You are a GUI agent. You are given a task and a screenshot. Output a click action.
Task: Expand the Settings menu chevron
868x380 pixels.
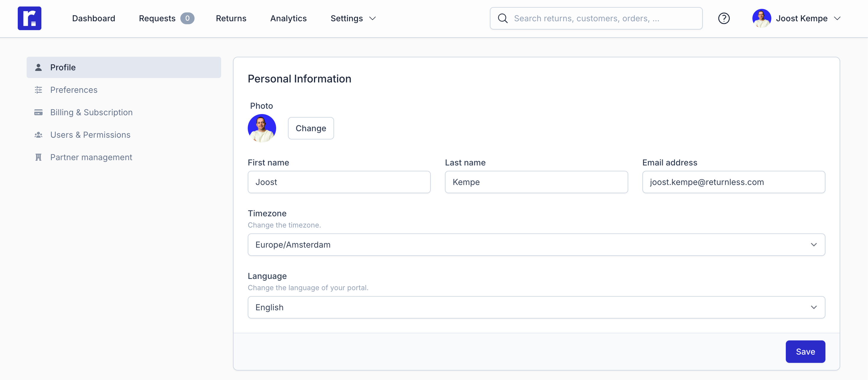[x=372, y=18]
